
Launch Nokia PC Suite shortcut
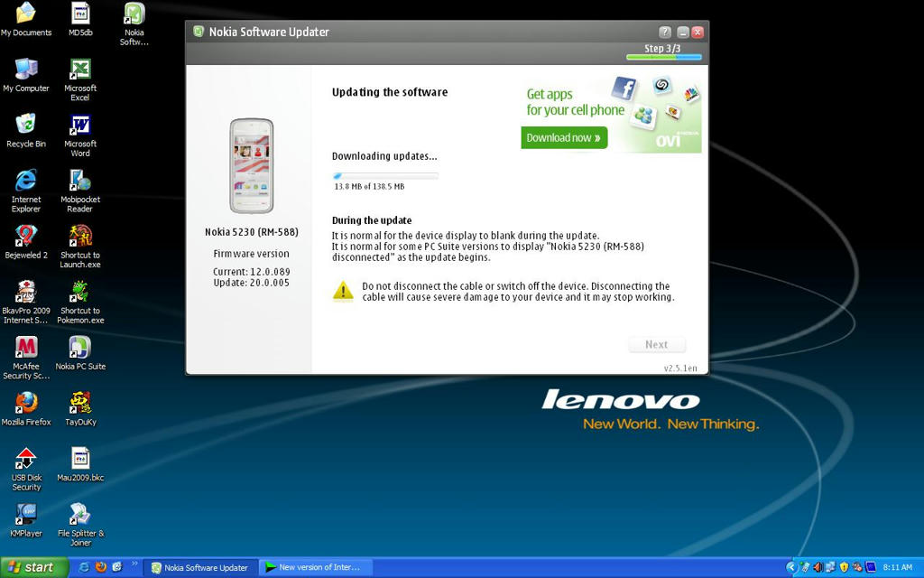[x=80, y=353]
